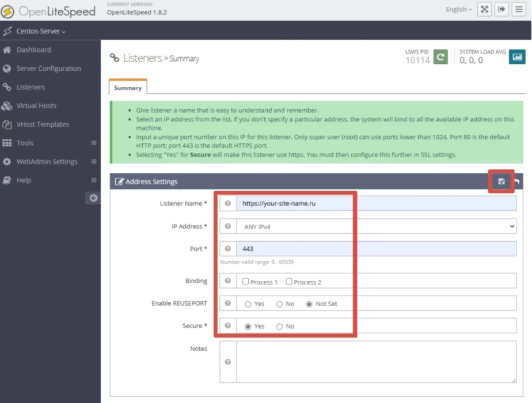Show help for Secure option

[x=227, y=326]
